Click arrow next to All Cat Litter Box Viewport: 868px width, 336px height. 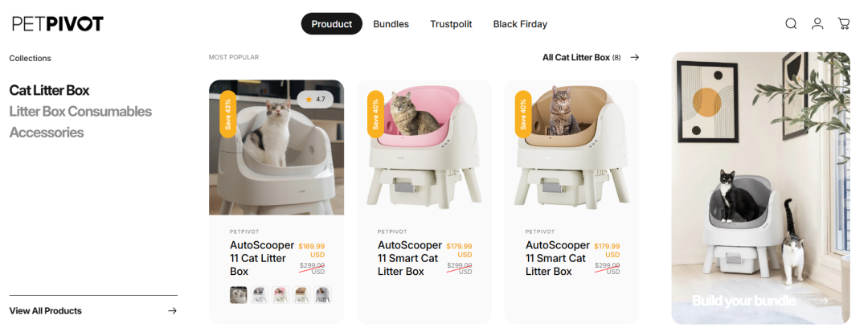coord(635,58)
